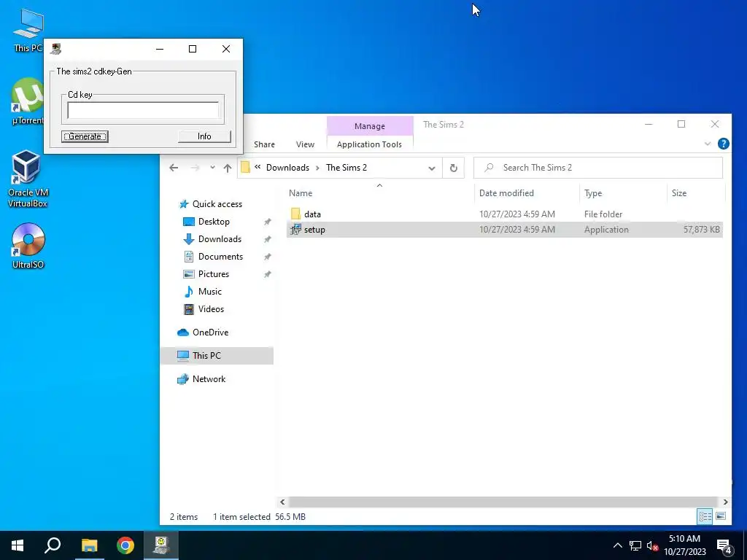Select the UltraISO desktop shortcut
This screenshot has width=747, height=560.
pos(28,246)
